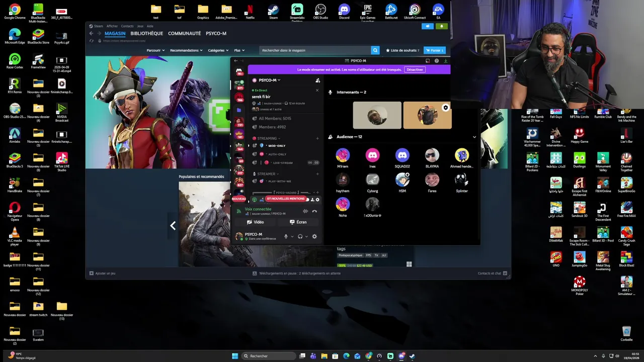Open Discord user settings gear
The height and width of the screenshot is (362, 644).
point(314,236)
